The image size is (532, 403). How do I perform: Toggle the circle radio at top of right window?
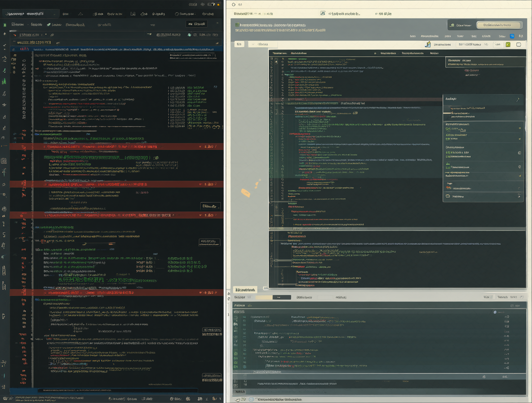coord(234,5)
